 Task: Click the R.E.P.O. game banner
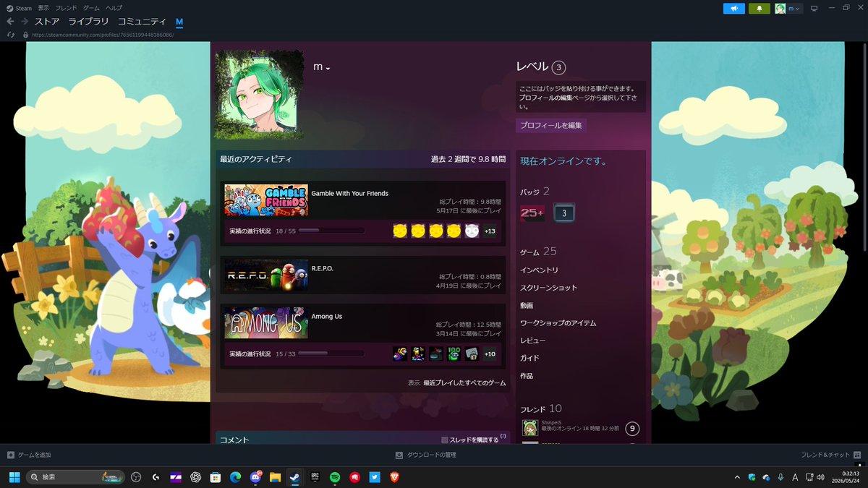tap(266, 275)
